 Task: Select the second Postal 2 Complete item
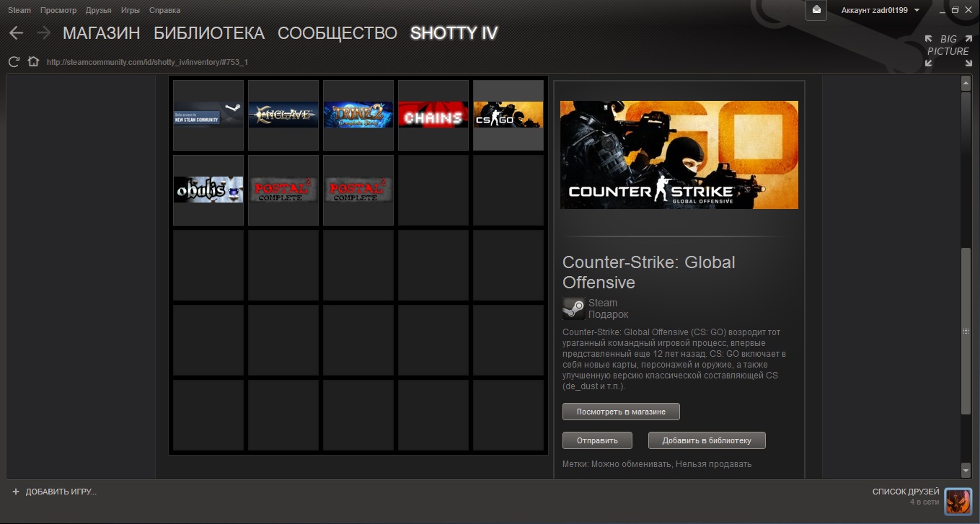point(358,190)
